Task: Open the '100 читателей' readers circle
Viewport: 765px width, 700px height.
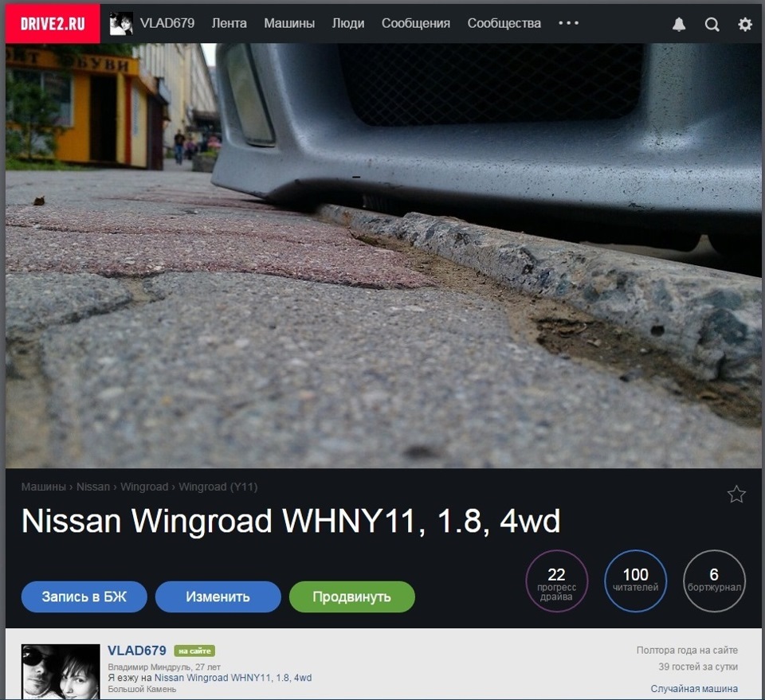Action: pos(635,581)
